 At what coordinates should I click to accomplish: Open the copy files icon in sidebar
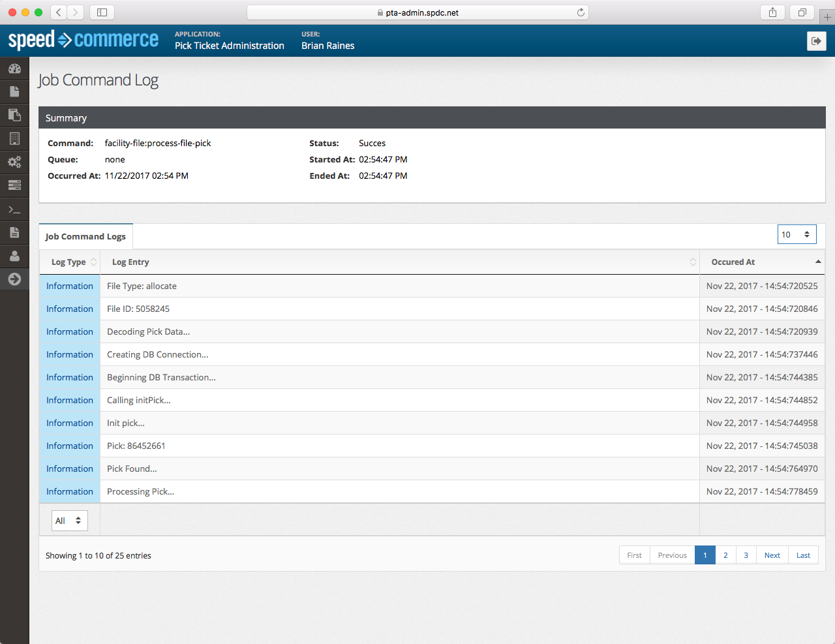[x=14, y=115]
